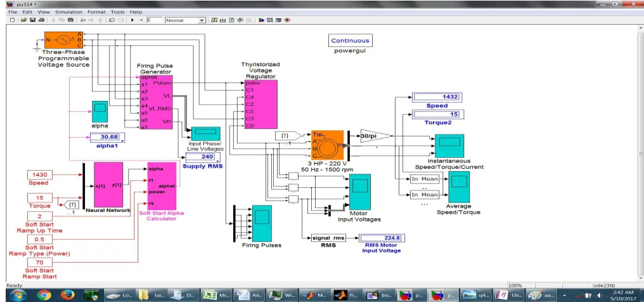This screenshot has height=302, width=644.
Task: Click the Undo toolbar icon
Action: [112, 20]
